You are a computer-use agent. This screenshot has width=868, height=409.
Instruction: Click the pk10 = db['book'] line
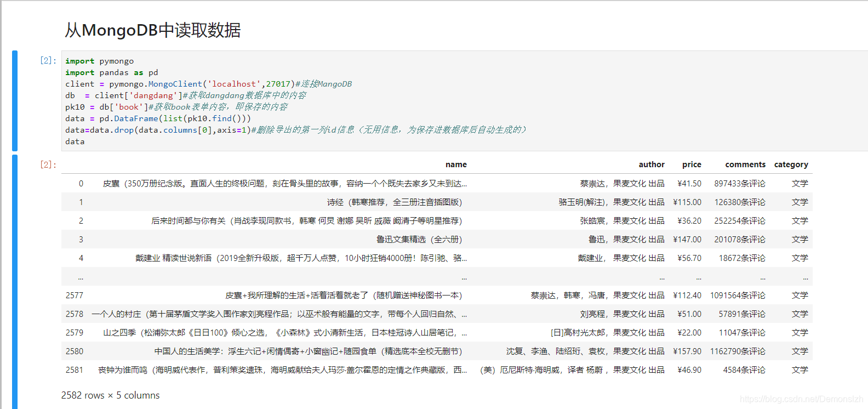click(176, 107)
